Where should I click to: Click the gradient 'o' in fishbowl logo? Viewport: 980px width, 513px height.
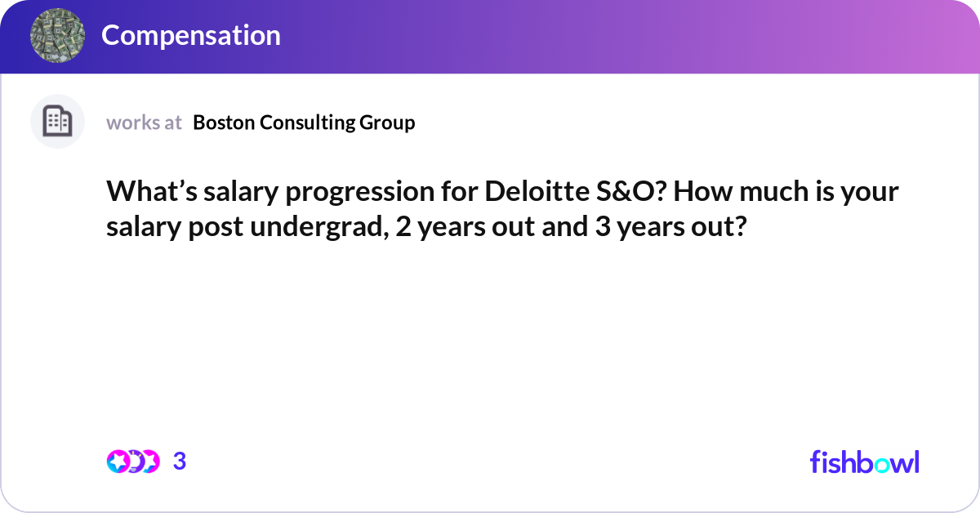coord(880,464)
